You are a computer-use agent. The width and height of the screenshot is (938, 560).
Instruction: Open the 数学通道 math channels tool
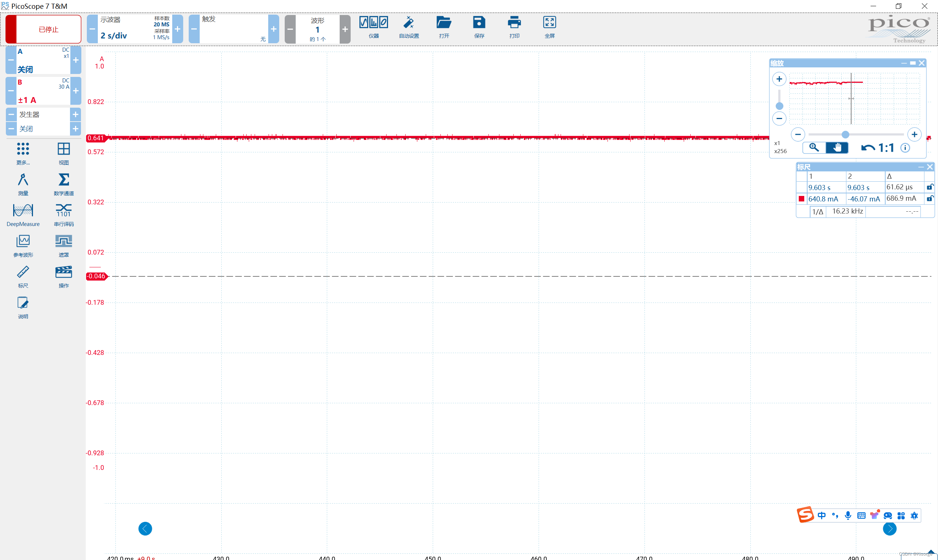click(64, 184)
